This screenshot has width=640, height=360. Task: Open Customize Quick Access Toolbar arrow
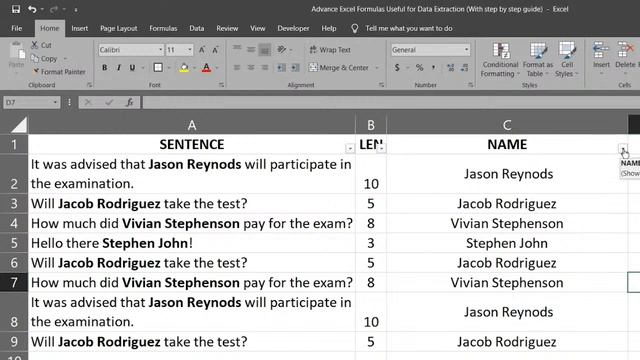(76, 9)
